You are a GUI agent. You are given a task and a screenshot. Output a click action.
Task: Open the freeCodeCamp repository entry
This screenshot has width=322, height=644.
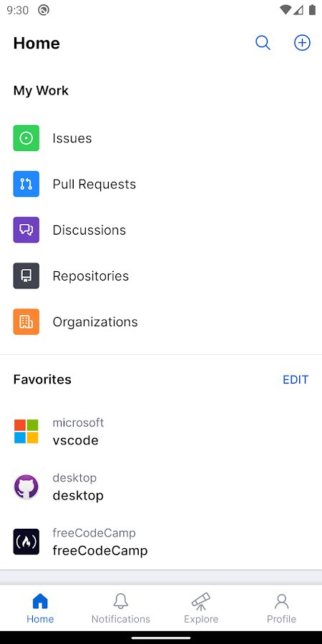pyautogui.click(x=161, y=542)
